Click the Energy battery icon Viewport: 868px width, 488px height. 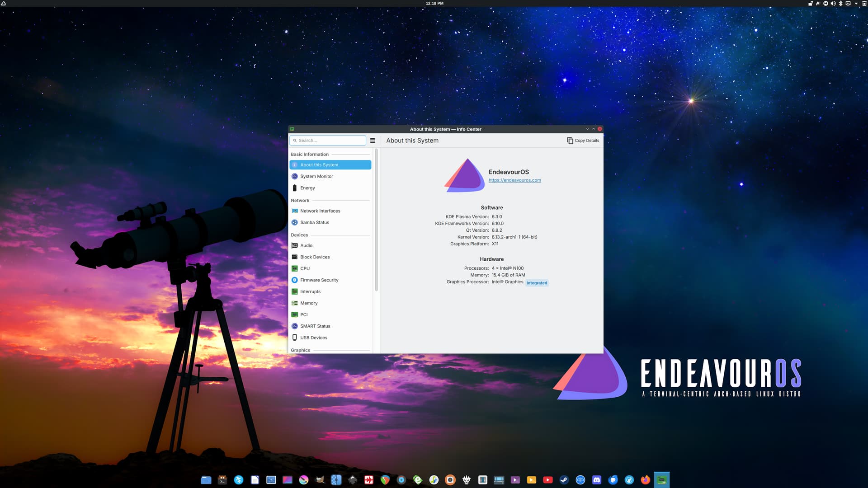pos(295,188)
